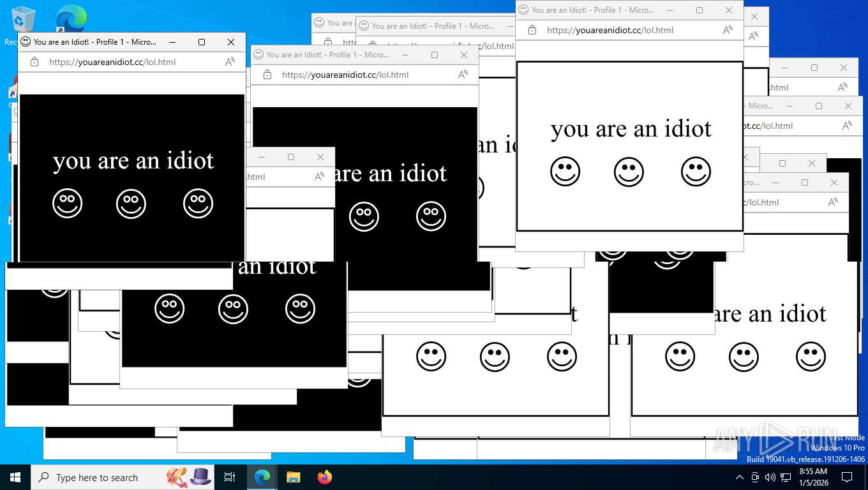868x490 pixels.
Task: Close the window showing 'ot.cc/lol.html'
Action: click(848, 106)
